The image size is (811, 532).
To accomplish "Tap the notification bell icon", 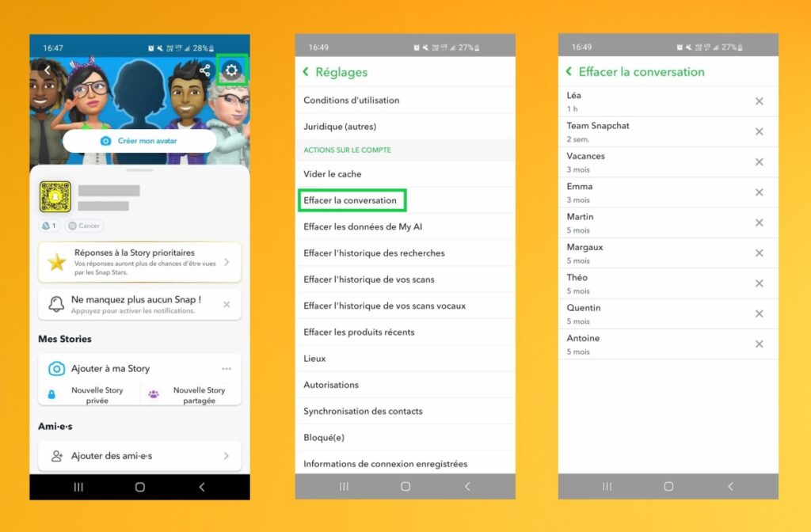I will click(x=56, y=304).
